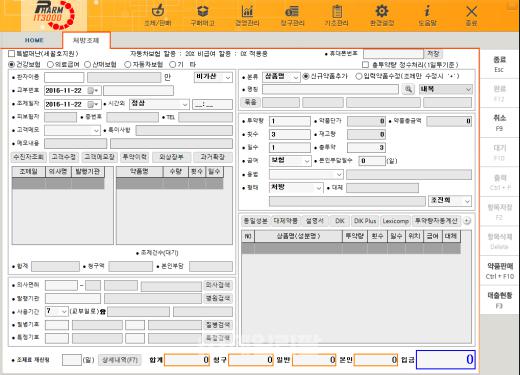Image resolution: width=520 pixels, height=375 pixels.
Task: Open the DIK Plus tab
Action: [x=365, y=221]
